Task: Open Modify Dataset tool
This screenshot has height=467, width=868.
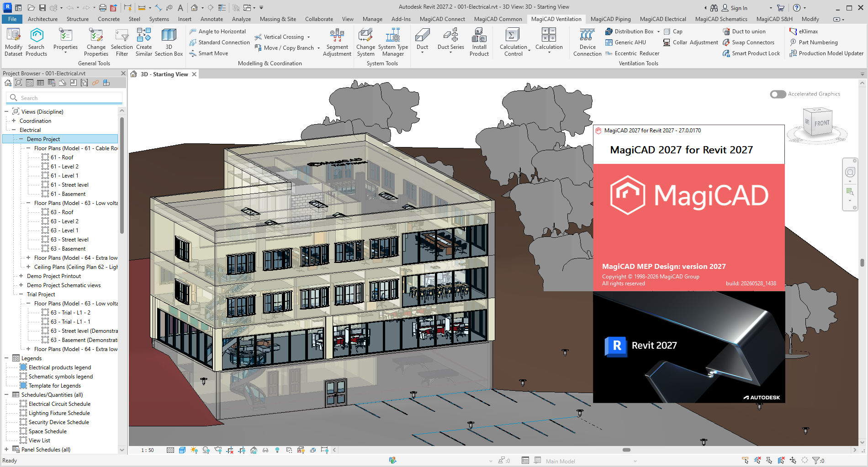Action: point(13,42)
